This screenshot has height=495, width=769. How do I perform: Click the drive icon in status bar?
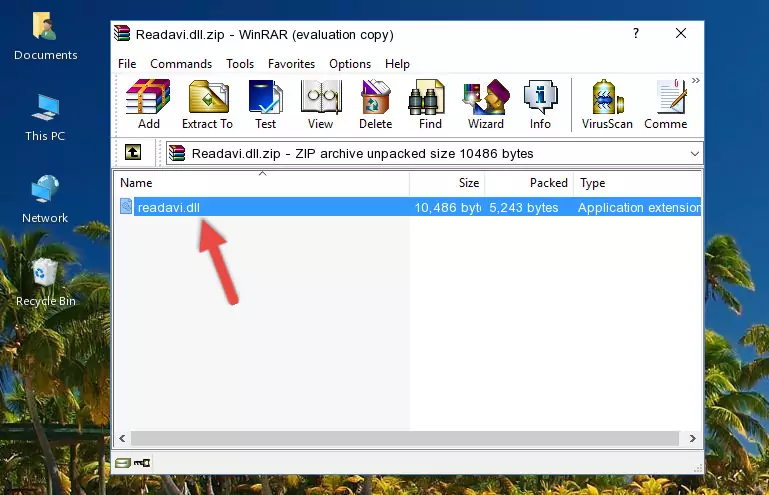[x=123, y=463]
